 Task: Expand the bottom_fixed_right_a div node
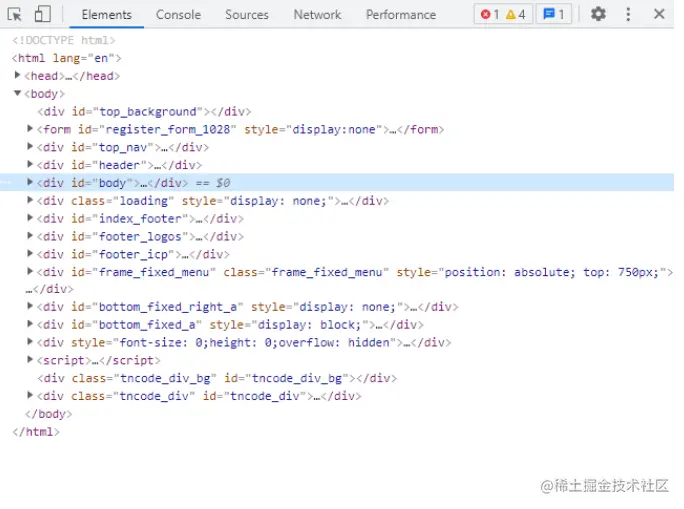pyautogui.click(x=30, y=306)
